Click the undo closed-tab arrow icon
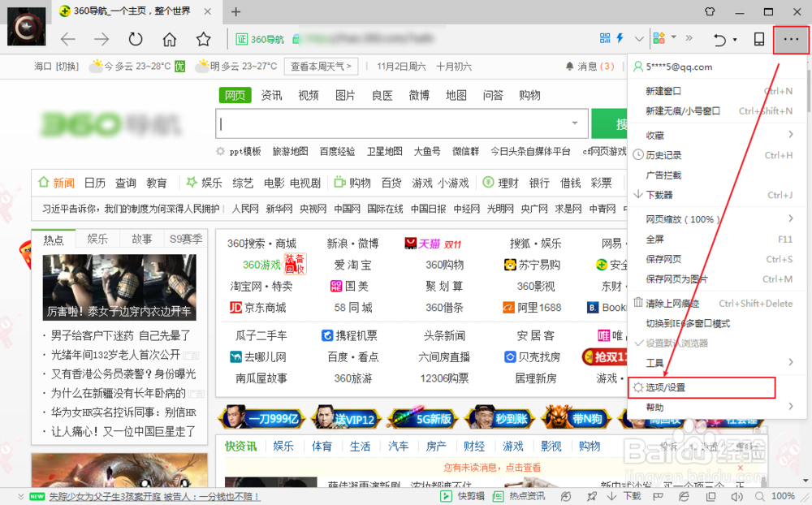The width and height of the screenshot is (812, 505). click(719, 39)
